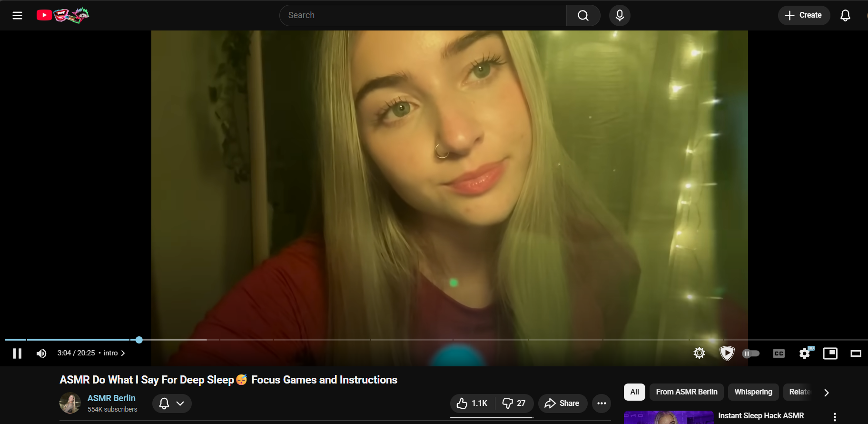Screen dimensions: 868x424
Task: Click the Create button
Action: click(x=804, y=15)
